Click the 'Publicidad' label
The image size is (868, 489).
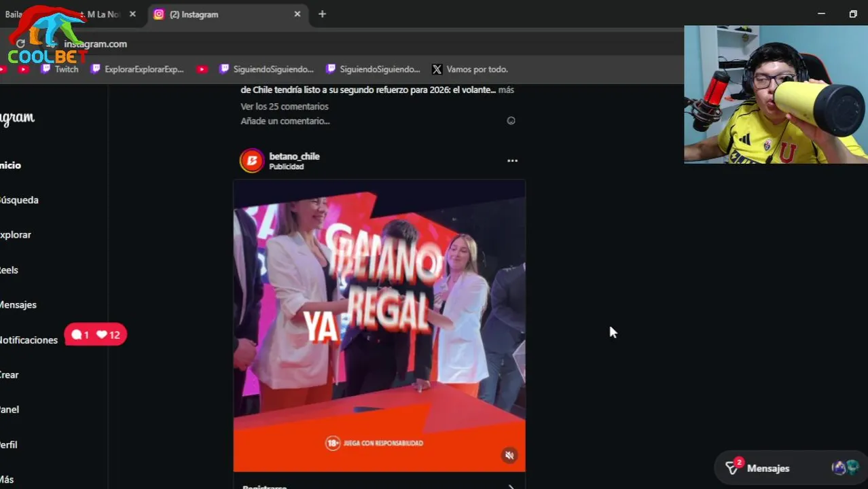286,166
